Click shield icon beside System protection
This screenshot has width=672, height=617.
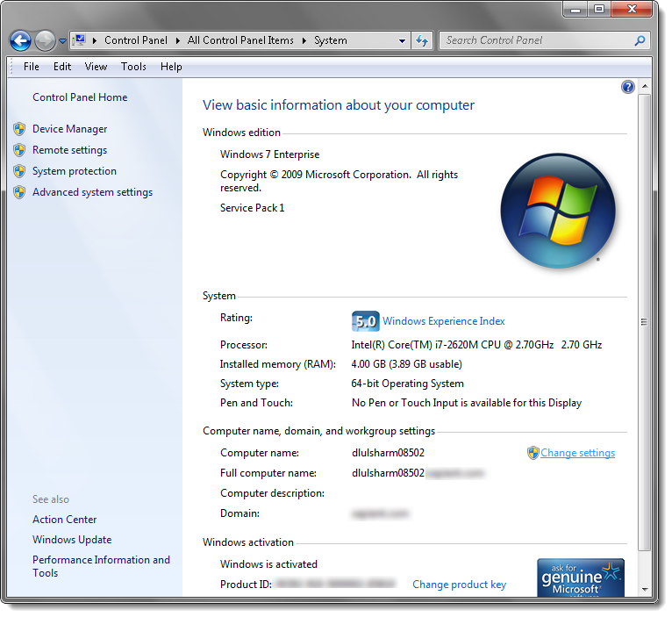coord(19,171)
